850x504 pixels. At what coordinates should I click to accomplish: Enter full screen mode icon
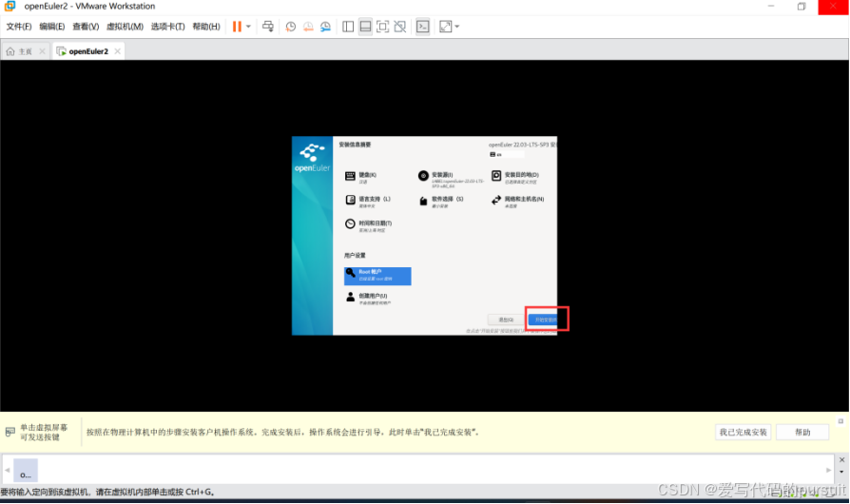click(383, 27)
